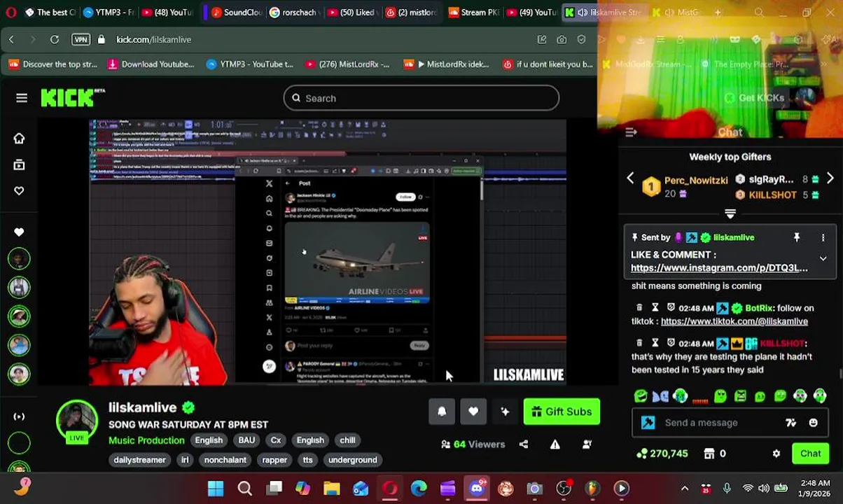Unpin the pinned chat message

pos(796,238)
